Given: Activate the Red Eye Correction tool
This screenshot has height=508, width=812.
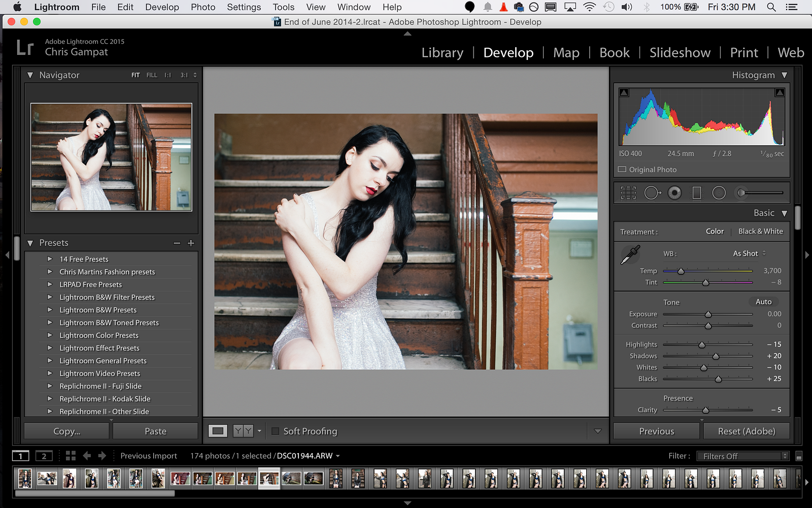Looking at the screenshot, I should (674, 193).
